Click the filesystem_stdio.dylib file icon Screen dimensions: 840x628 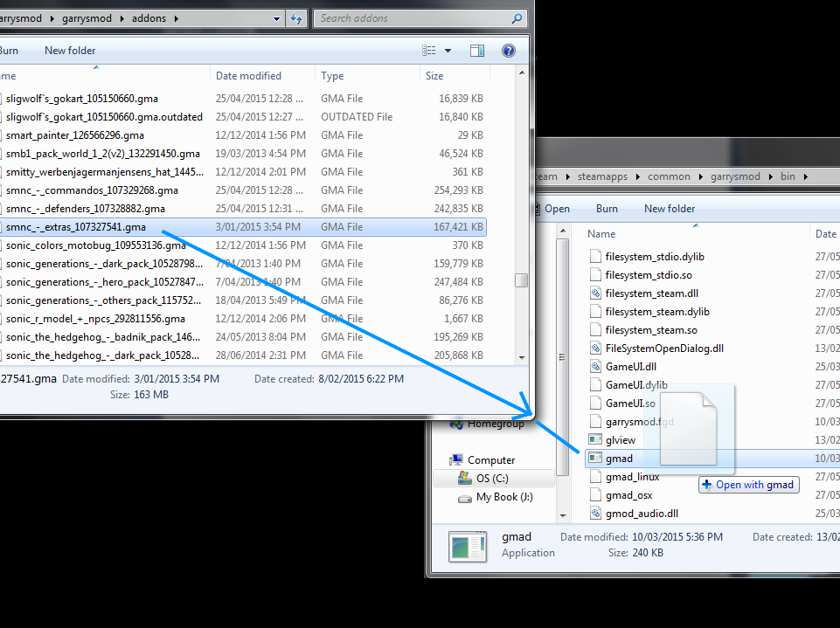click(x=595, y=257)
